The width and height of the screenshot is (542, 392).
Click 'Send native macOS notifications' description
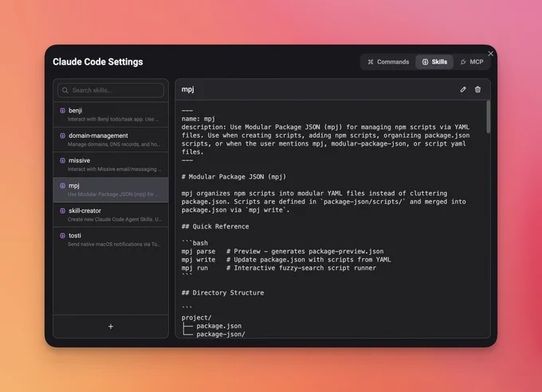click(x=114, y=244)
